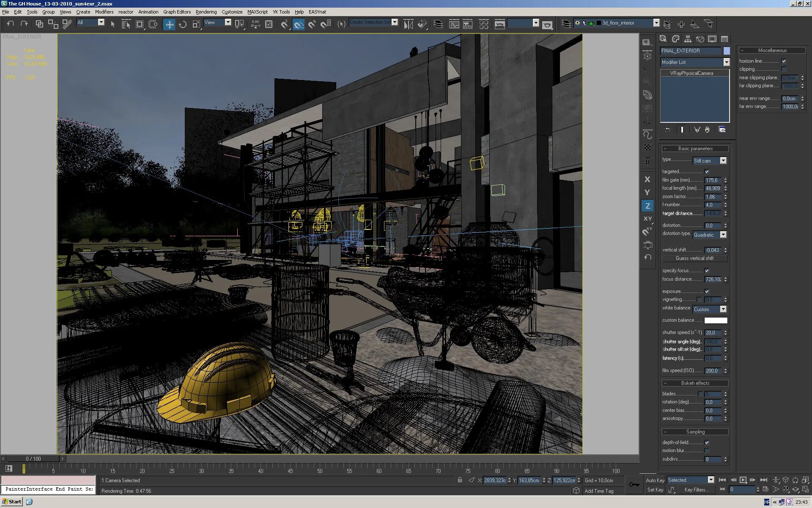Click the Undo arrow icon

[11, 24]
